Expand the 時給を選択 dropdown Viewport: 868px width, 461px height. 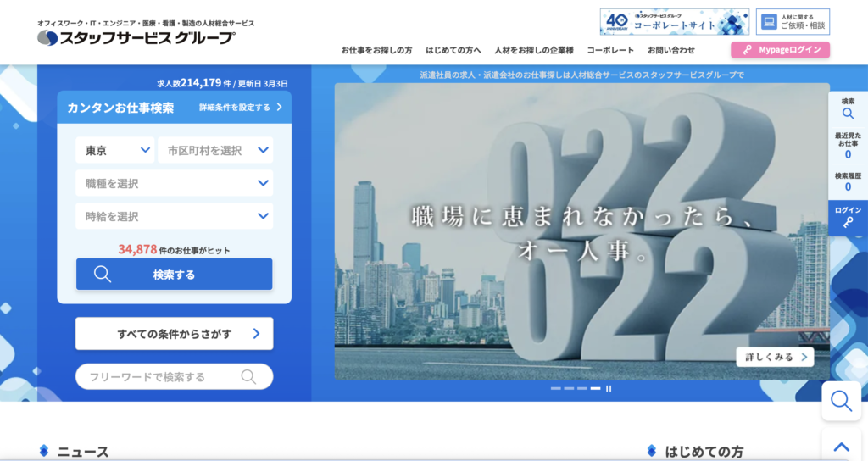[174, 216]
